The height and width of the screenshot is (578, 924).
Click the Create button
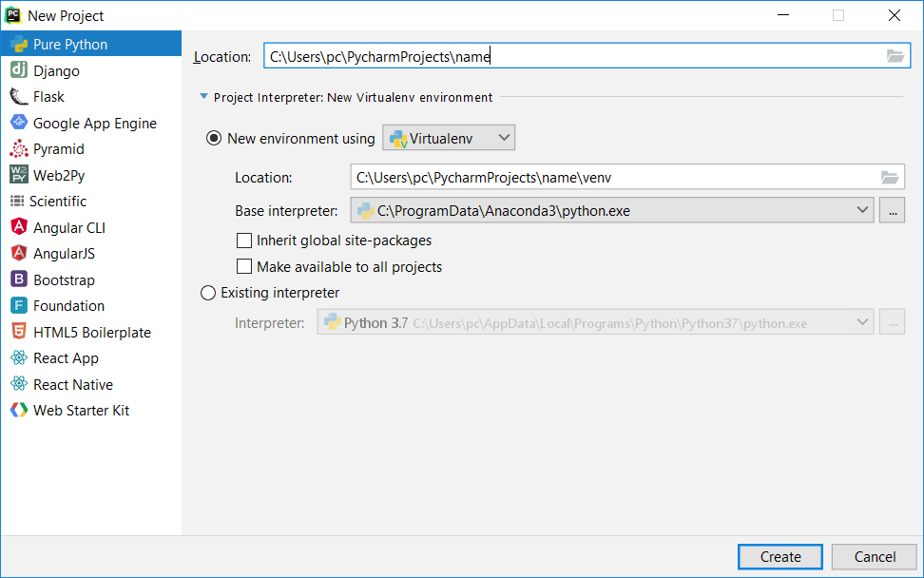780,557
